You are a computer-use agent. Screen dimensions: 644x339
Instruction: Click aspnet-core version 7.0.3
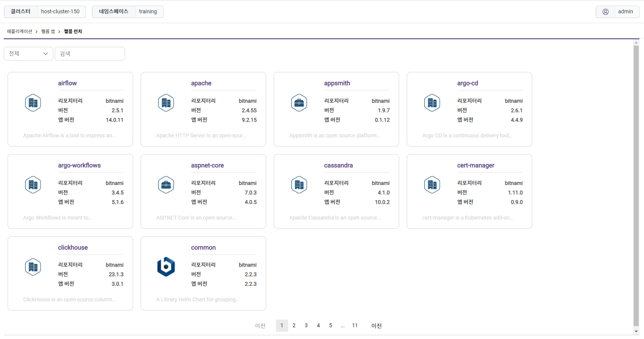(x=251, y=193)
